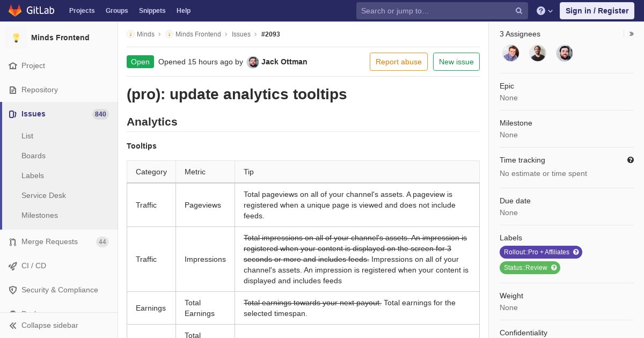Open the CI / CD rocket icon

click(x=13, y=266)
